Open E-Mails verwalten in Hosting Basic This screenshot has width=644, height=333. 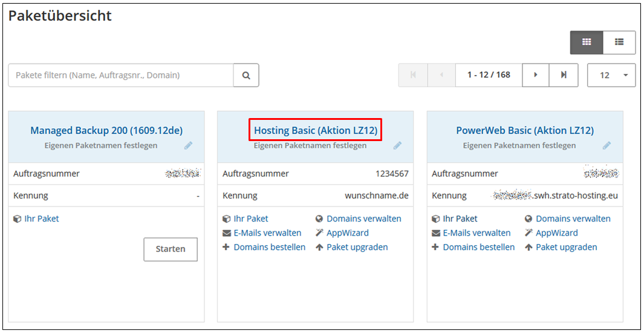tap(267, 233)
